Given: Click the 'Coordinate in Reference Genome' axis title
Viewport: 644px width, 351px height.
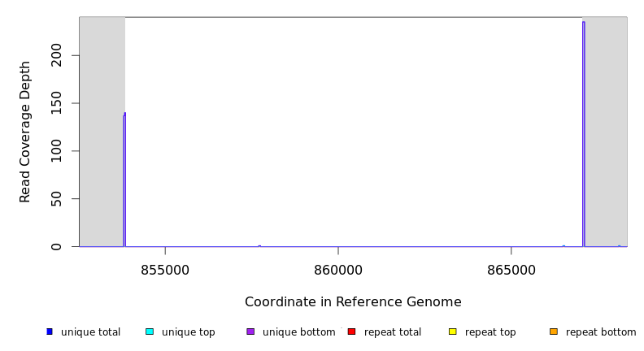Looking at the screenshot, I should click(353, 302).
